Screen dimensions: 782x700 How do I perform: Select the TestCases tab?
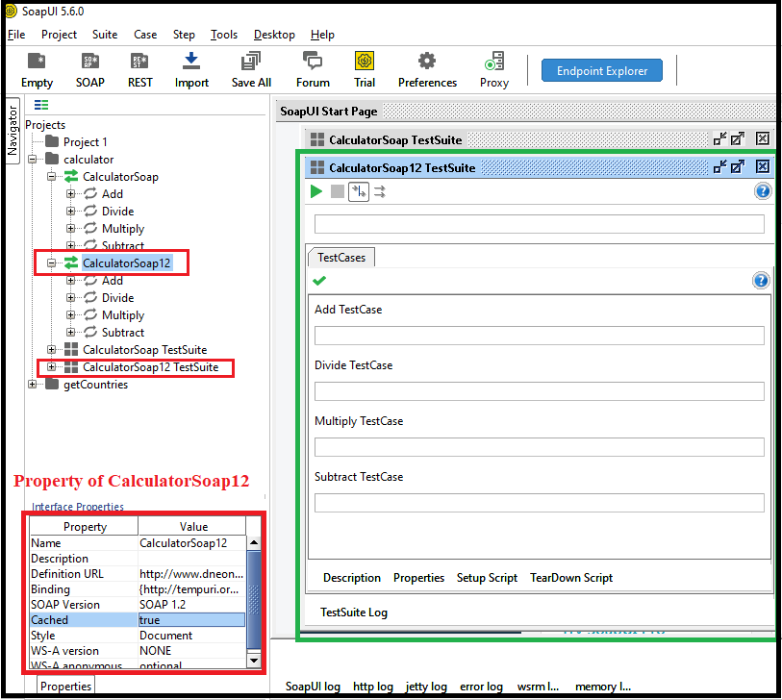(x=341, y=258)
